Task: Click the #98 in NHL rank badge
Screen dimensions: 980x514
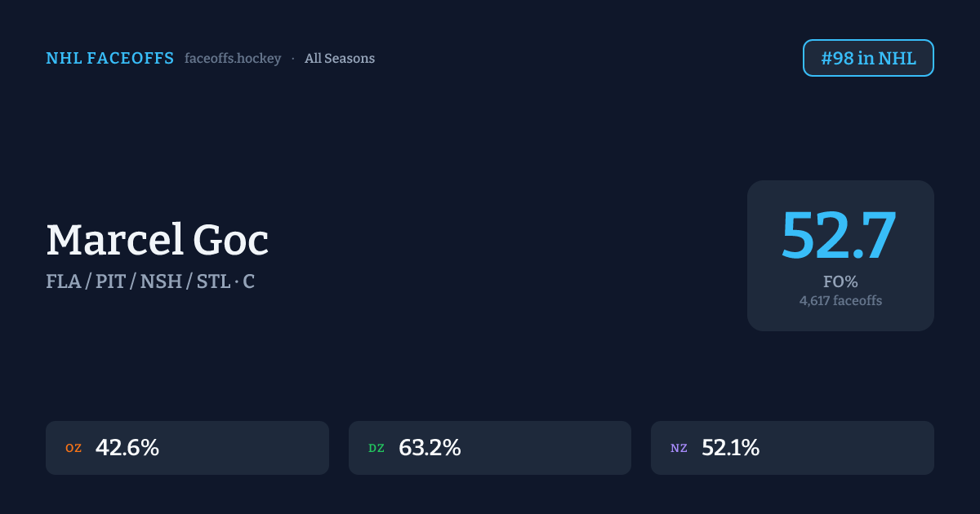Action: click(868, 58)
